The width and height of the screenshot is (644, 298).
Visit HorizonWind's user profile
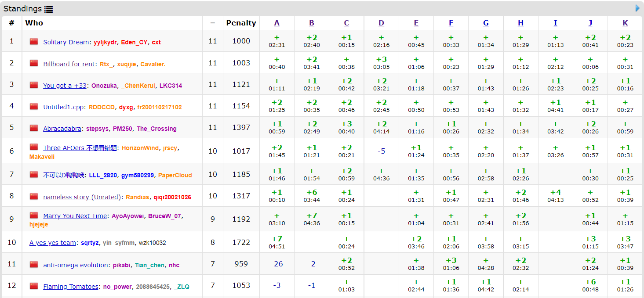[140, 148]
